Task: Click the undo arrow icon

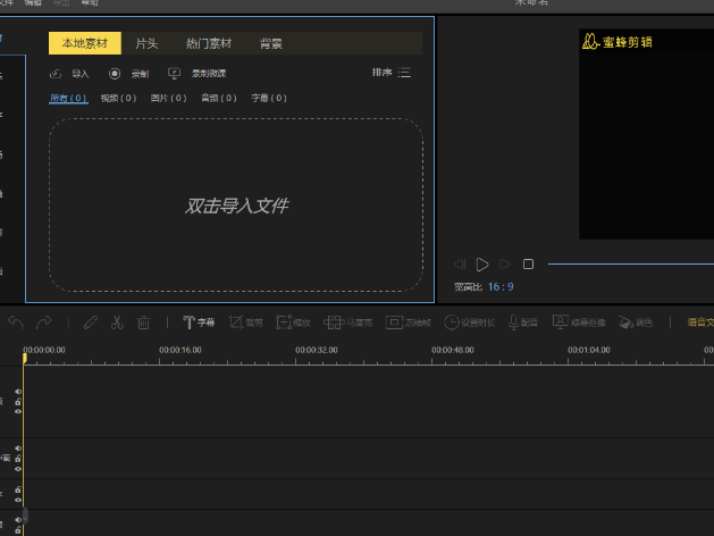Action: [x=16, y=322]
